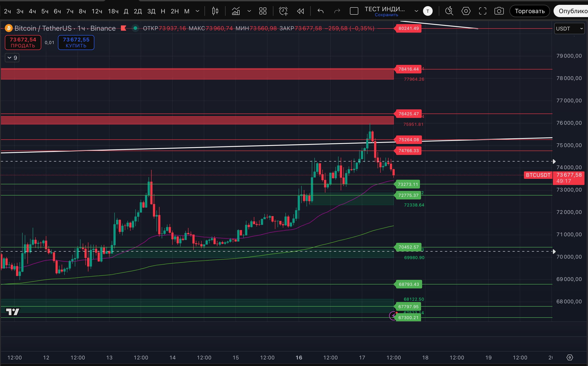Create a new alert with the clock icon
The height and width of the screenshot is (366, 588).
[283, 11]
